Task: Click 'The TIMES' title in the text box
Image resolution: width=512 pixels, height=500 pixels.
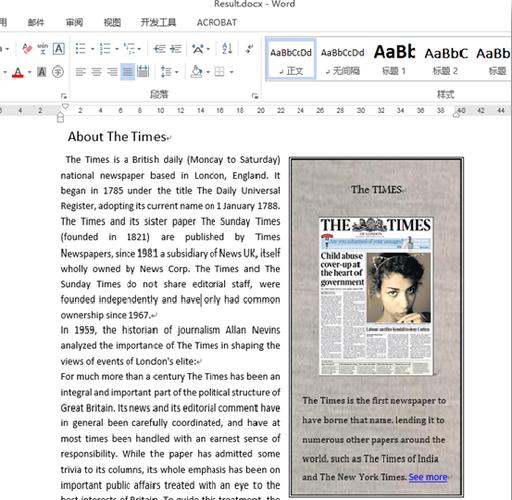Action: coord(376,190)
